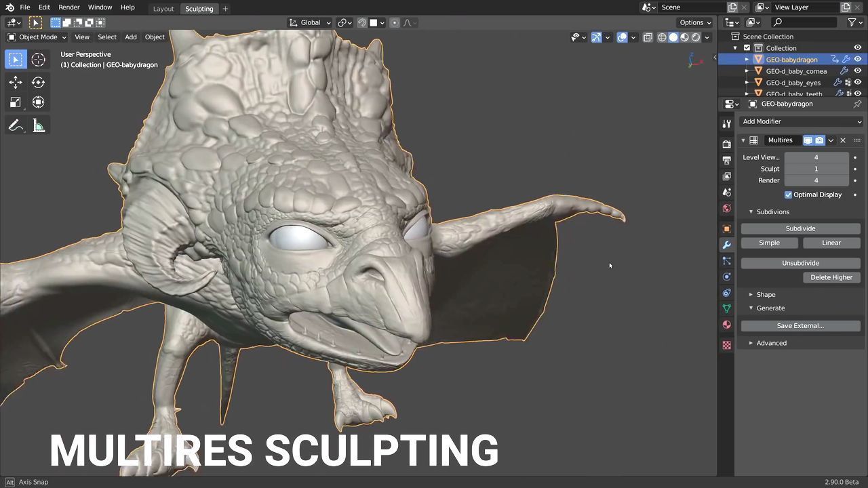
Task: Switch to the Layout workspace tab
Action: (163, 9)
